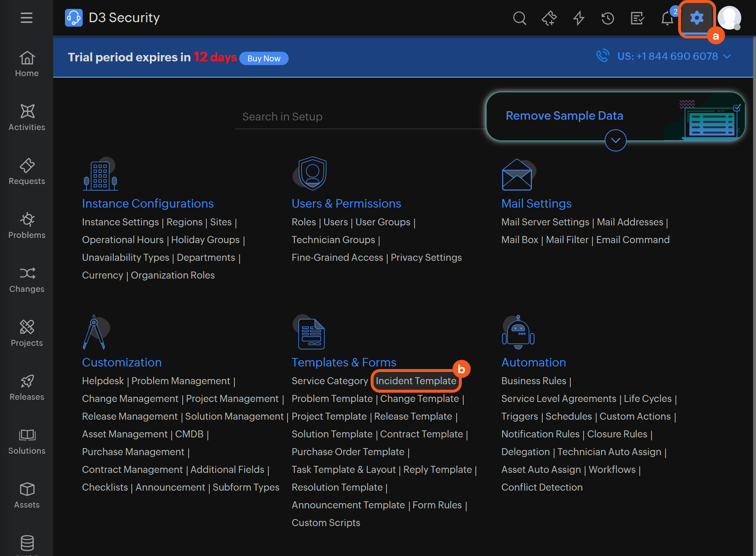Open the notifications bell
The image size is (756, 556).
[667, 18]
